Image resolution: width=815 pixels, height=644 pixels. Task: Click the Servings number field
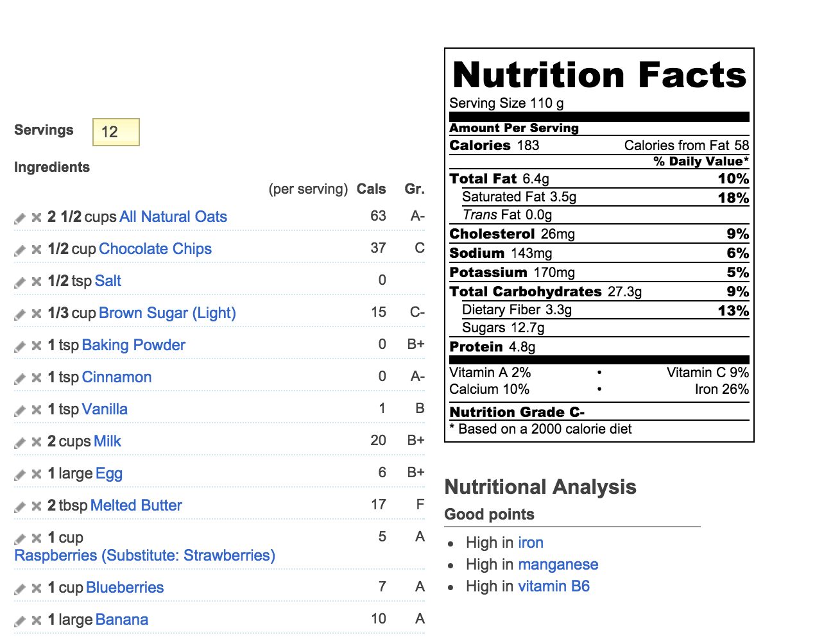(x=116, y=132)
